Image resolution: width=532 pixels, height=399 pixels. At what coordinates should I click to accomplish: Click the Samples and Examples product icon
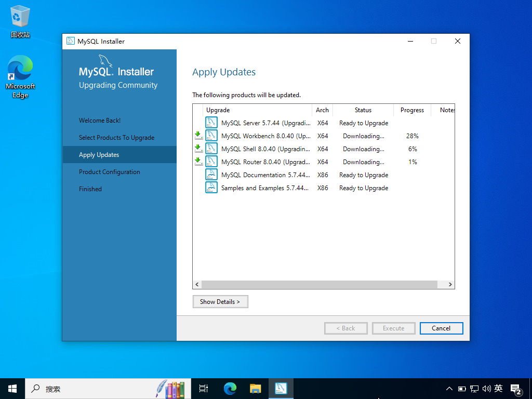[211, 188]
